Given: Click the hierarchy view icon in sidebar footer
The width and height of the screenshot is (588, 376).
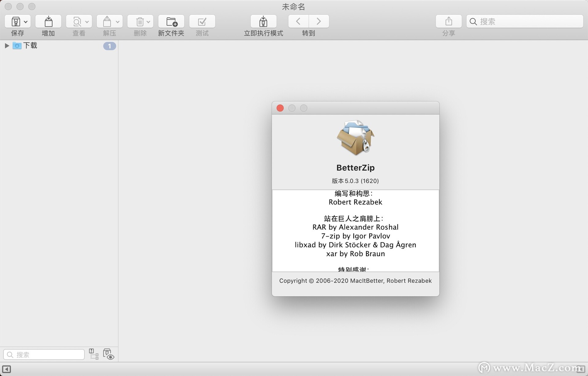Looking at the screenshot, I should 94,354.
